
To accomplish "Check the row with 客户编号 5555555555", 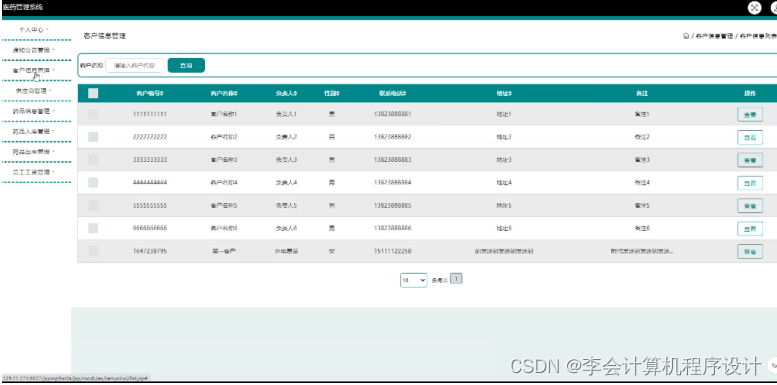I will tap(93, 205).
